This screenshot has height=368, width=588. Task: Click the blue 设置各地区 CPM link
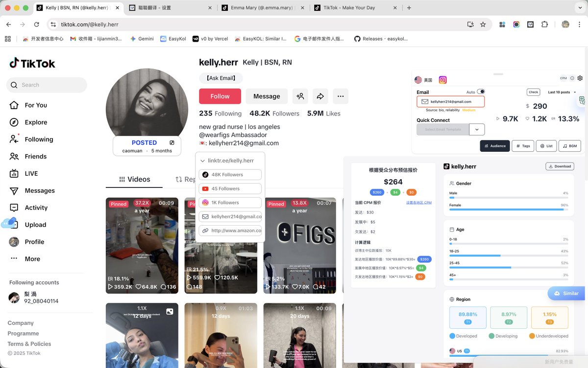coord(419,203)
